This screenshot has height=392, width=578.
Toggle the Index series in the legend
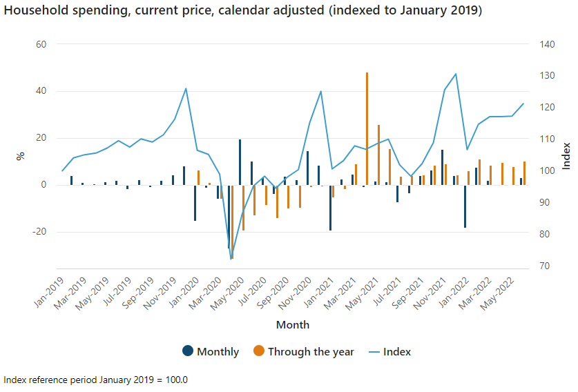397,352
